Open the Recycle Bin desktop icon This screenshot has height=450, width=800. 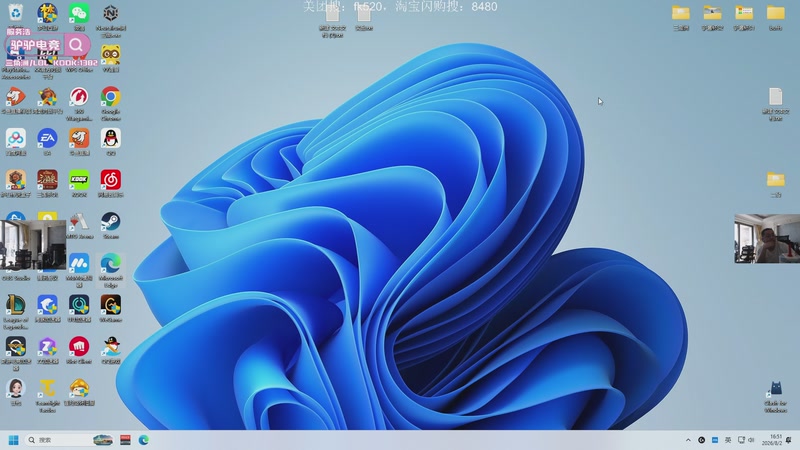[x=16, y=12]
